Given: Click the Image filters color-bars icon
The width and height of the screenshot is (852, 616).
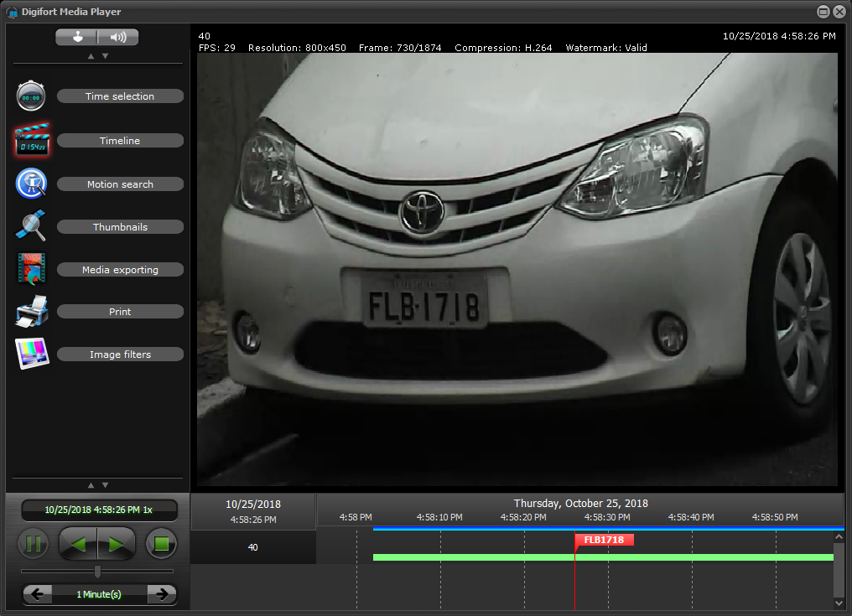Looking at the screenshot, I should (x=32, y=355).
